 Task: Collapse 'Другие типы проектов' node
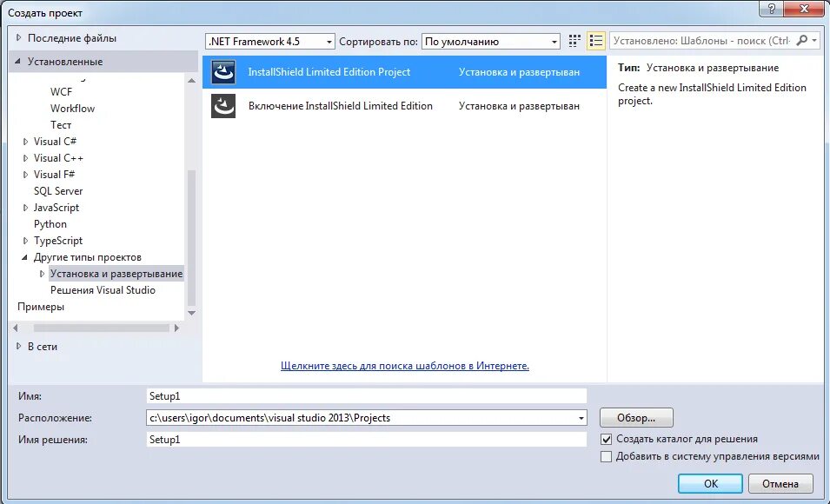click(x=25, y=257)
